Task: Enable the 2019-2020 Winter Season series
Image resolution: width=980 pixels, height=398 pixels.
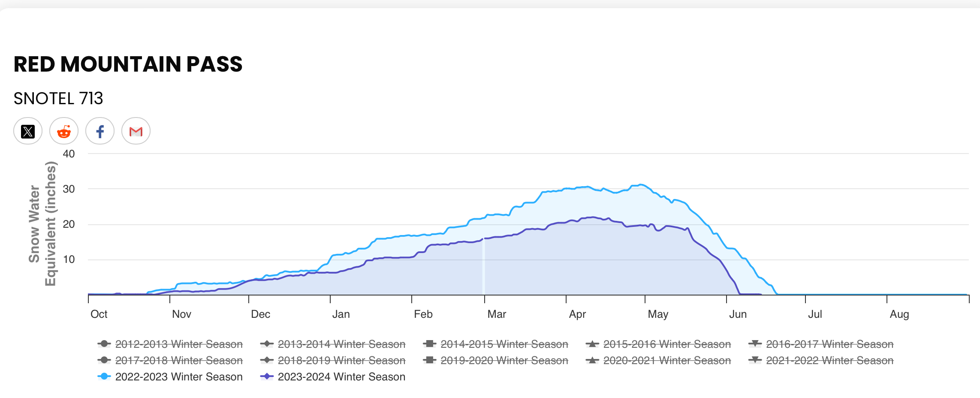Action: 504,361
